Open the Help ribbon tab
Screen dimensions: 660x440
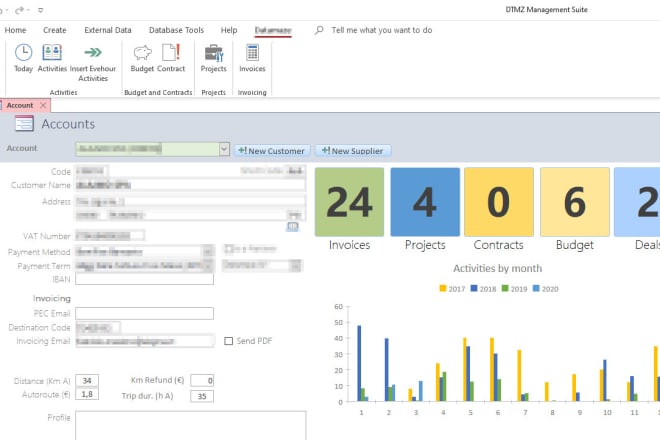[229, 30]
